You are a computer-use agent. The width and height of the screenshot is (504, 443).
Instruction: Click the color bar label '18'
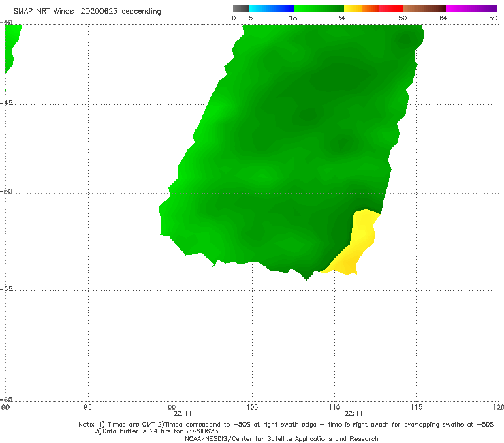[293, 18]
